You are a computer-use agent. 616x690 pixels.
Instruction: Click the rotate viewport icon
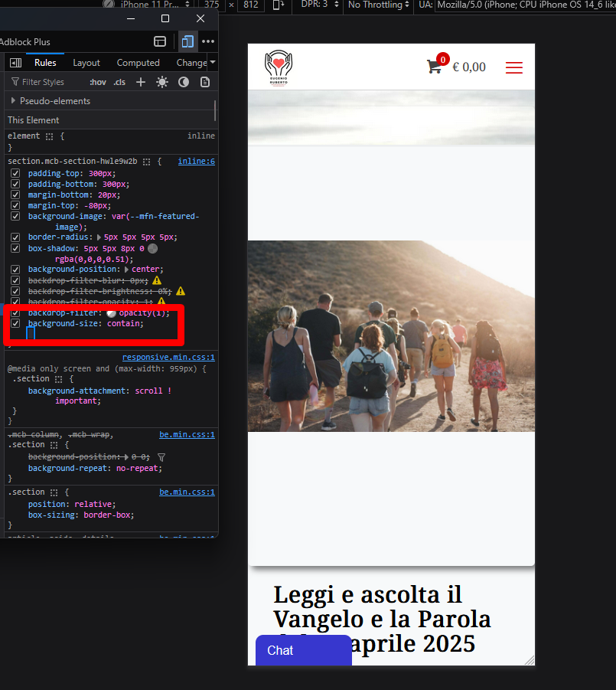pyautogui.click(x=279, y=5)
